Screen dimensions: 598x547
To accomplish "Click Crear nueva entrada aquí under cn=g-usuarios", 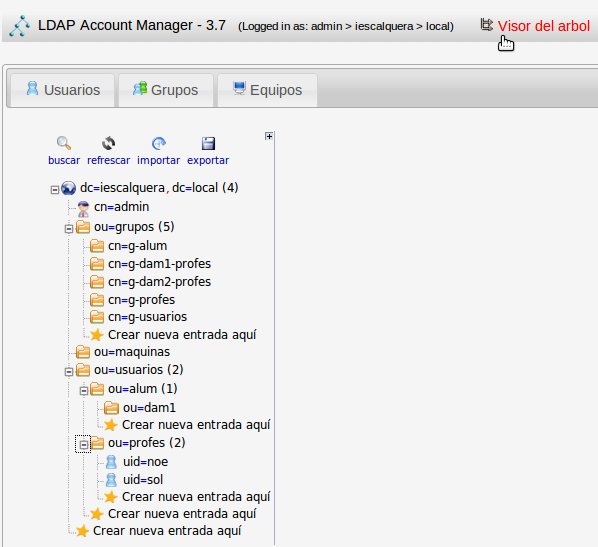I will point(182,335).
